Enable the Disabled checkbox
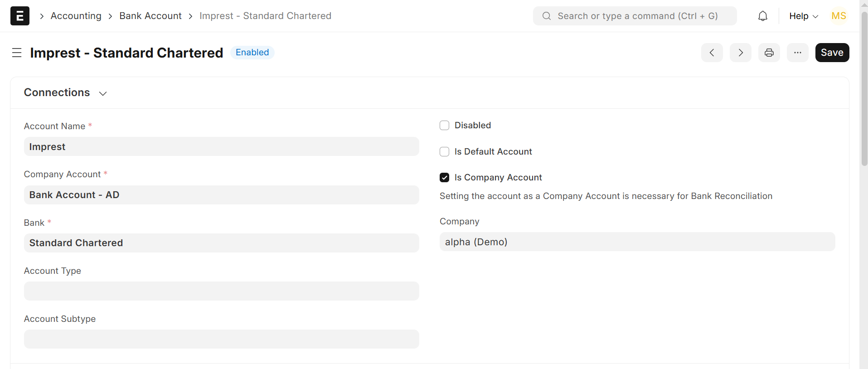The height and width of the screenshot is (369, 868). click(444, 126)
